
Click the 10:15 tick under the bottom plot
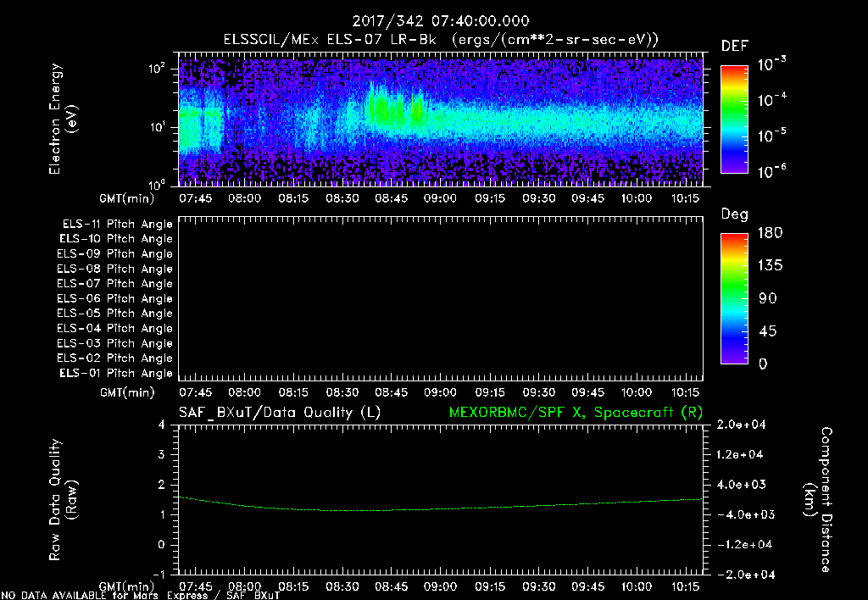685,586
